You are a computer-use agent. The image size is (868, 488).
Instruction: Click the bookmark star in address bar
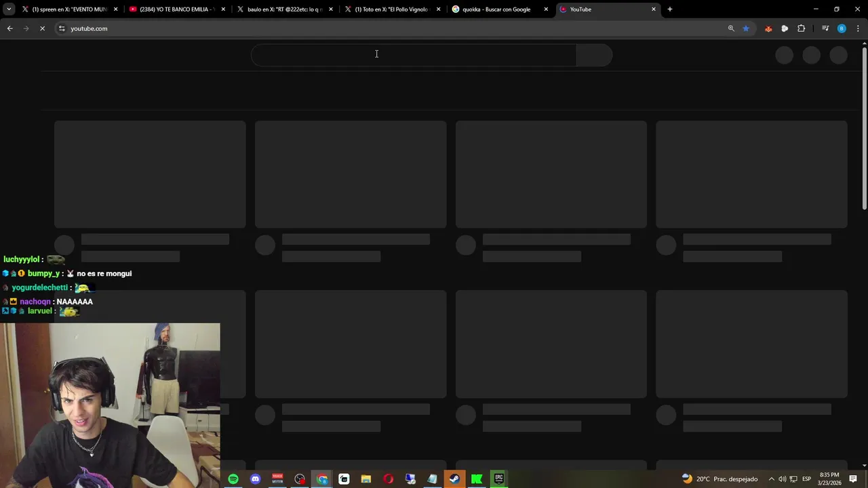tap(746, 28)
